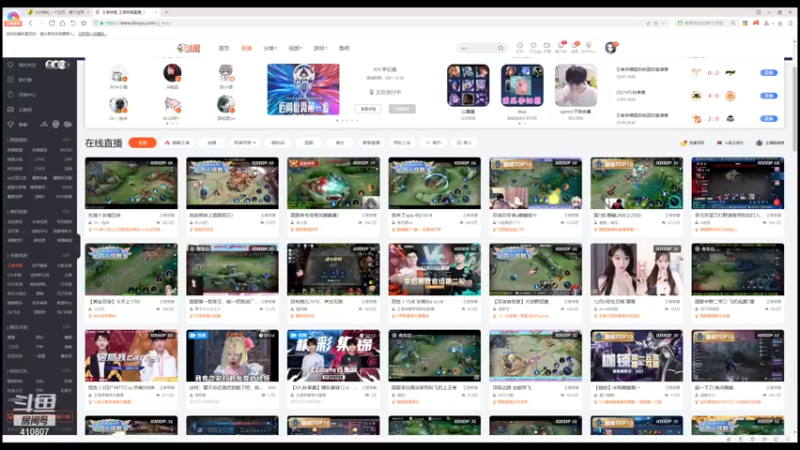Open the folder-shaped icon in the header

point(547,46)
